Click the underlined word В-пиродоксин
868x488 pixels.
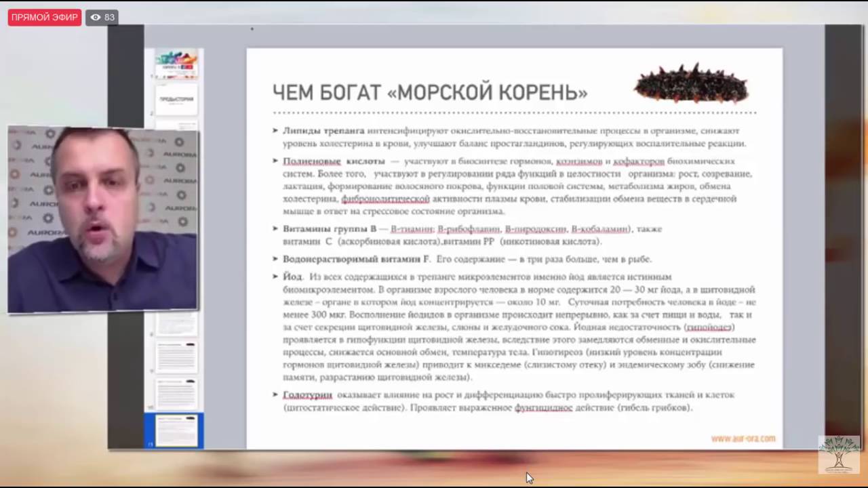[536, 229]
